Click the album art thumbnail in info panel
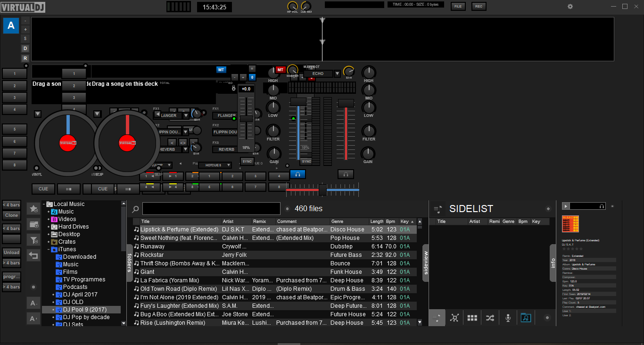Viewport: 644px width, 345px height. pos(570,224)
